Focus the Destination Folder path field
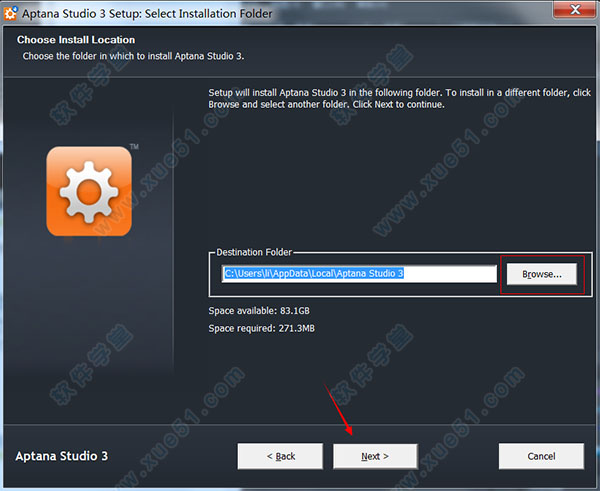The image size is (600, 491). click(x=359, y=274)
